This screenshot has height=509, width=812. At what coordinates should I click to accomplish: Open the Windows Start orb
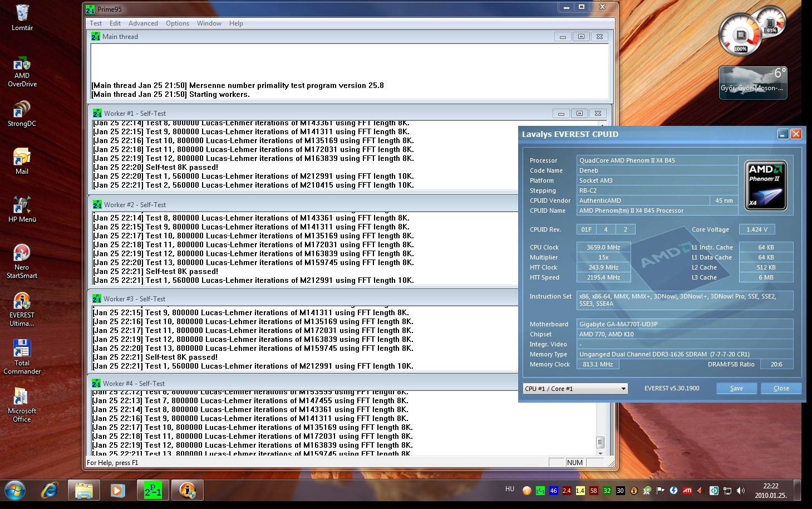[15, 491]
